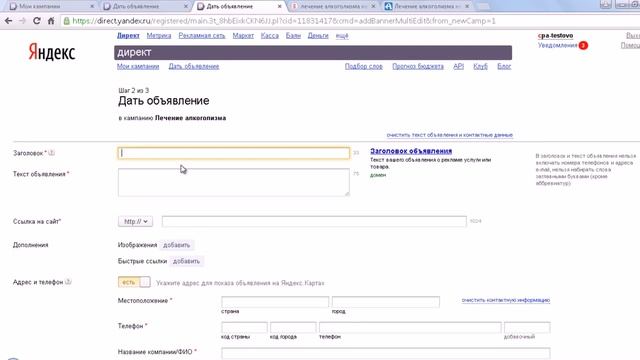Click the cpa-testovo account name
This screenshot has height=360, width=640.
pyautogui.click(x=555, y=36)
